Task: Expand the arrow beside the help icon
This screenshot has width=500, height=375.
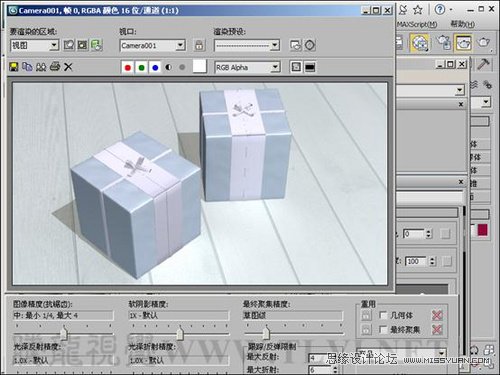Action: coord(451,10)
